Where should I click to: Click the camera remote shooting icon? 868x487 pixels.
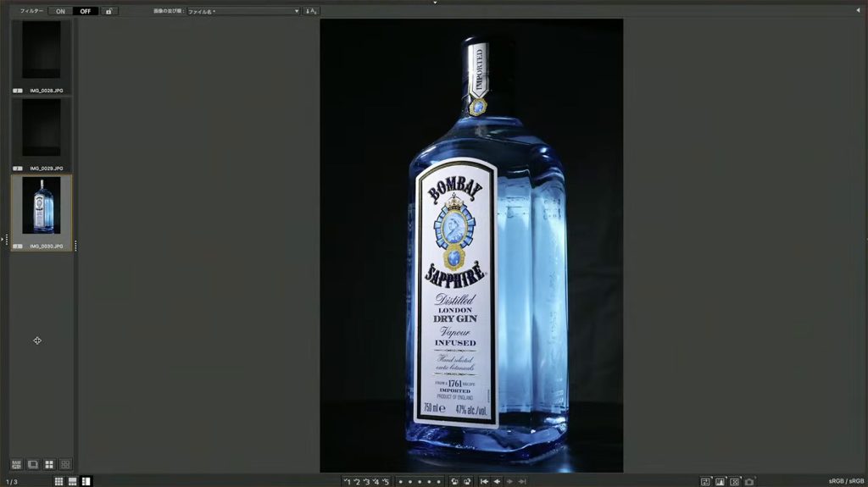click(749, 481)
